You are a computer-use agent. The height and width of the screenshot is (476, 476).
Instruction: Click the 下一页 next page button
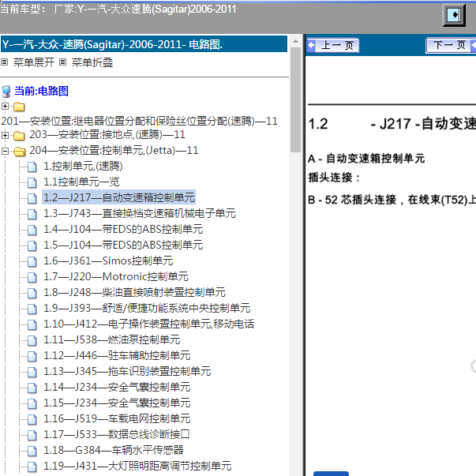451,46
